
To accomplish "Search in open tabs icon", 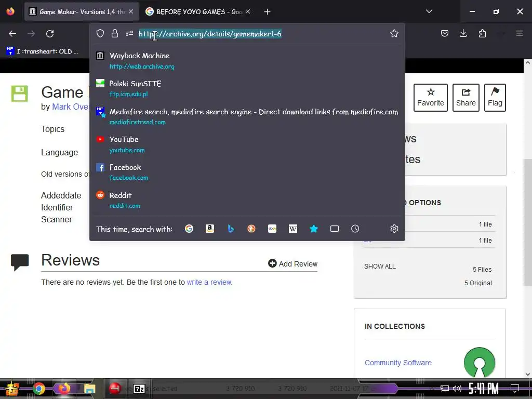I will coord(335,229).
